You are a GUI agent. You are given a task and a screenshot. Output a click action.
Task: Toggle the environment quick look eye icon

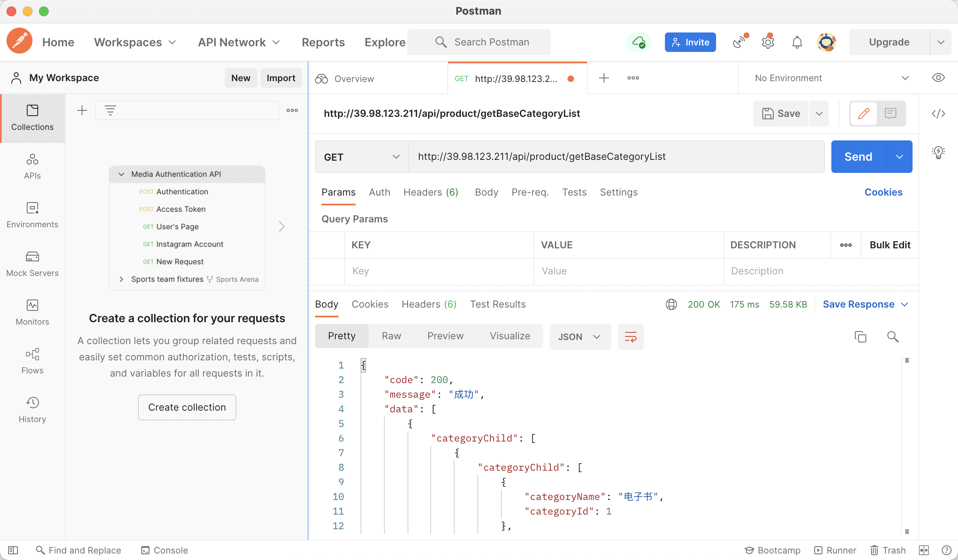click(x=938, y=78)
